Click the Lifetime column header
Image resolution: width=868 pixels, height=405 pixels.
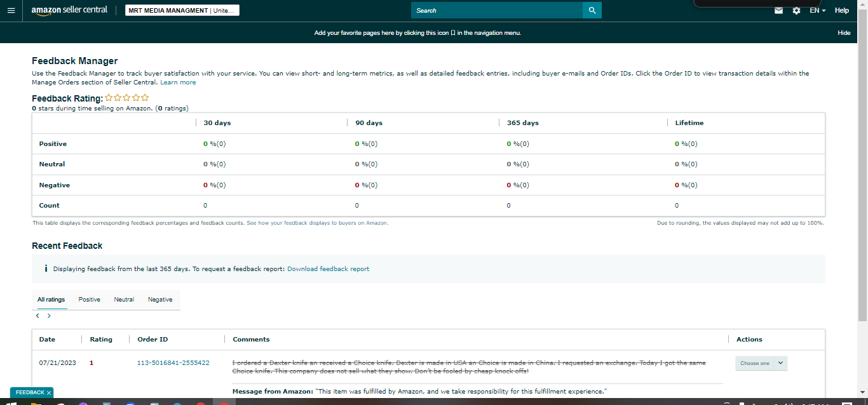pos(689,123)
